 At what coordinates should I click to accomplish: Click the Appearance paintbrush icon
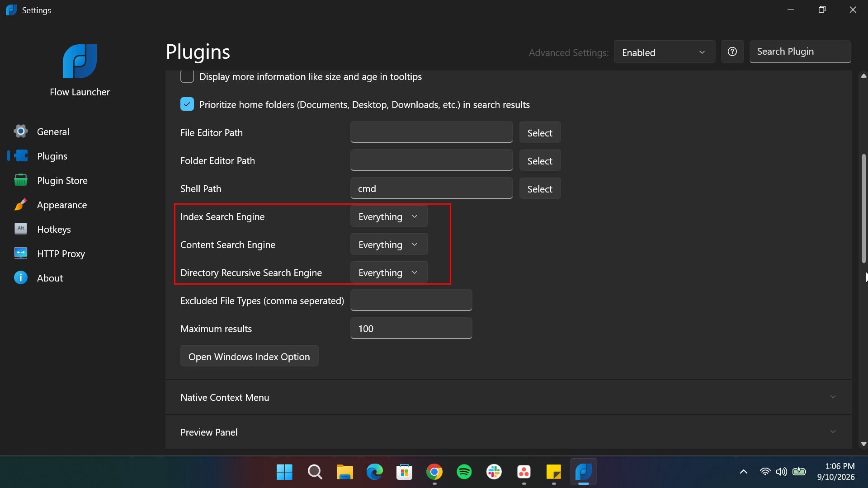(x=20, y=205)
